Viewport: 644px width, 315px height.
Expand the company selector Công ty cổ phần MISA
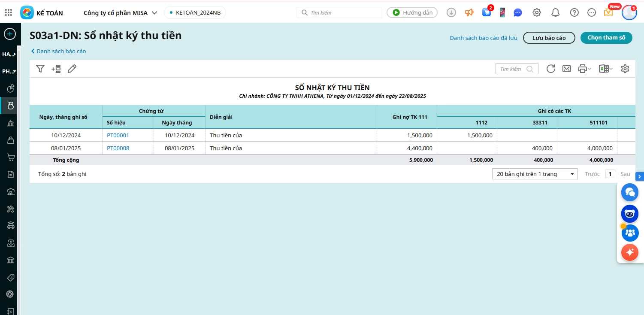click(120, 13)
